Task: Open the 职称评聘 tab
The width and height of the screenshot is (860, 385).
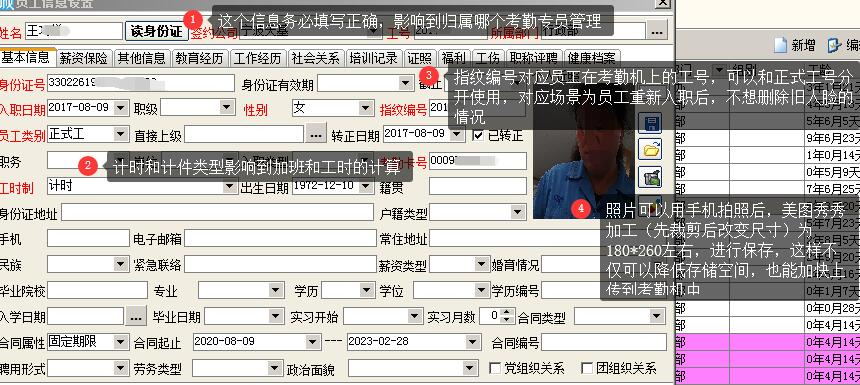Action: click(533, 58)
